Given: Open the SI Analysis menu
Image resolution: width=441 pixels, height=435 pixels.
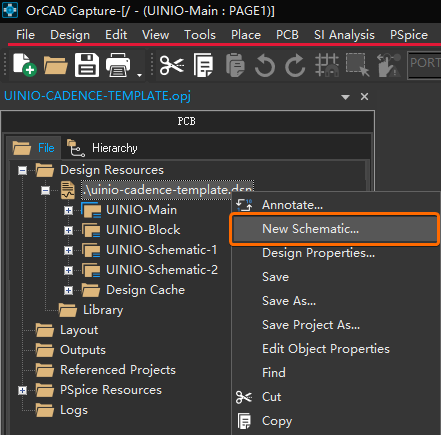Looking at the screenshot, I should 344,35.
